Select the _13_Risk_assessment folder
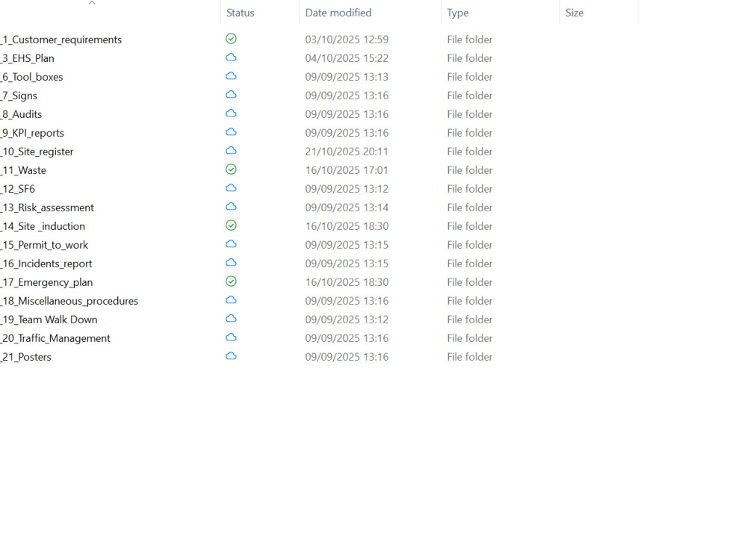The width and height of the screenshot is (747, 560). pos(47,208)
